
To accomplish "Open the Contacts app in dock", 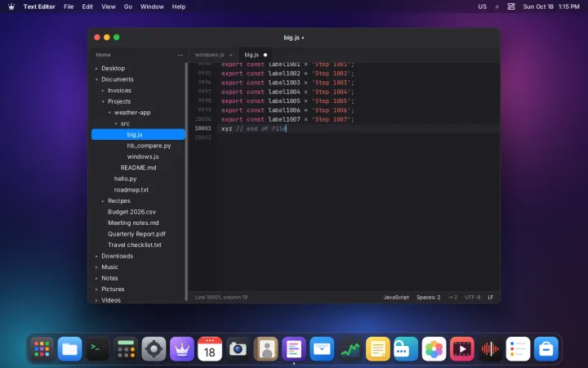I will pyautogui.click(x=266, y=349).
